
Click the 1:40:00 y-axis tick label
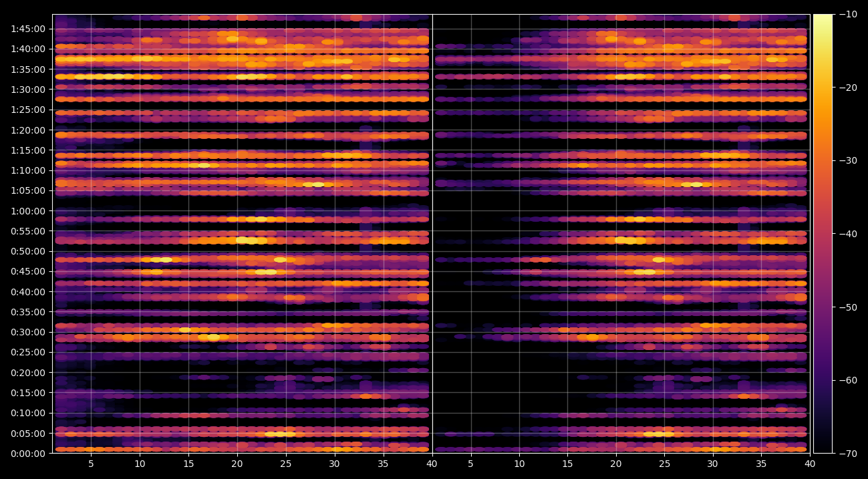[28, 49]
